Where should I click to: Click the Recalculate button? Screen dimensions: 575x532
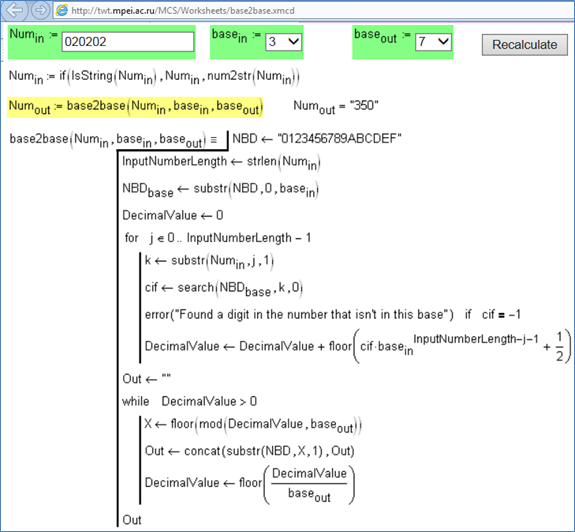(524, 45)
